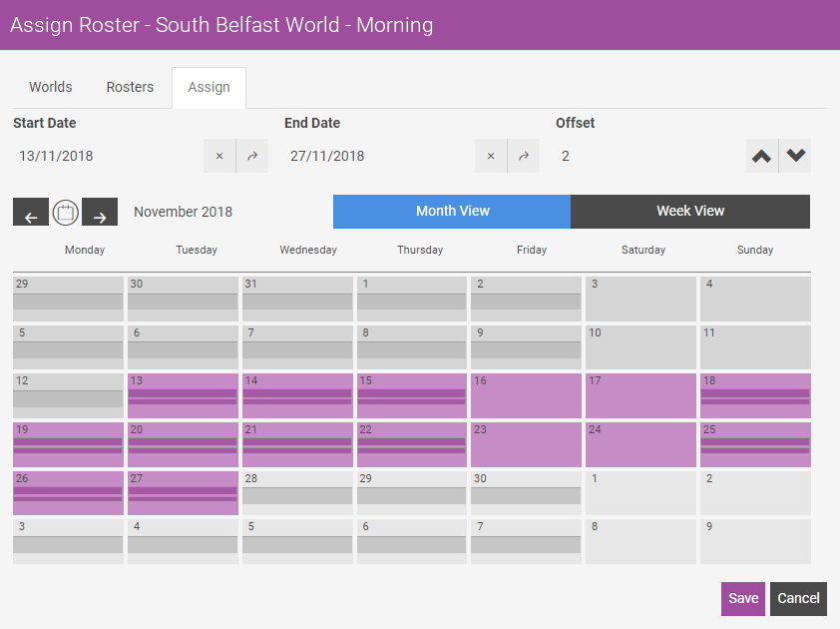Select November 26 calendar cell
840x629 pixels.
(x=68, y=493)
